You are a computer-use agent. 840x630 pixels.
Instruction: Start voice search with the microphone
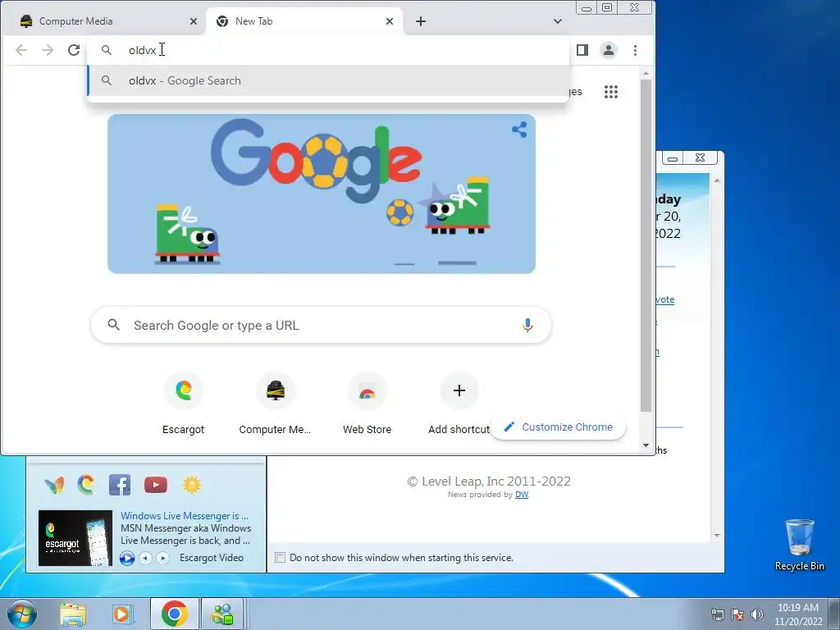pos(527,325)
